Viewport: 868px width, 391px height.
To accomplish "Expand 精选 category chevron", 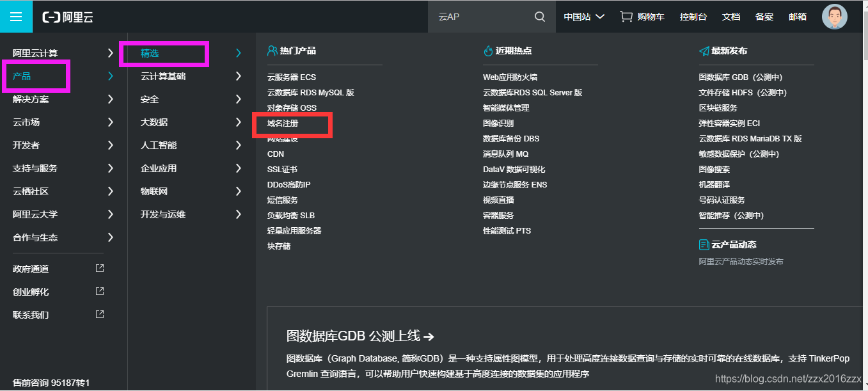I will click(x=239, y=53).
